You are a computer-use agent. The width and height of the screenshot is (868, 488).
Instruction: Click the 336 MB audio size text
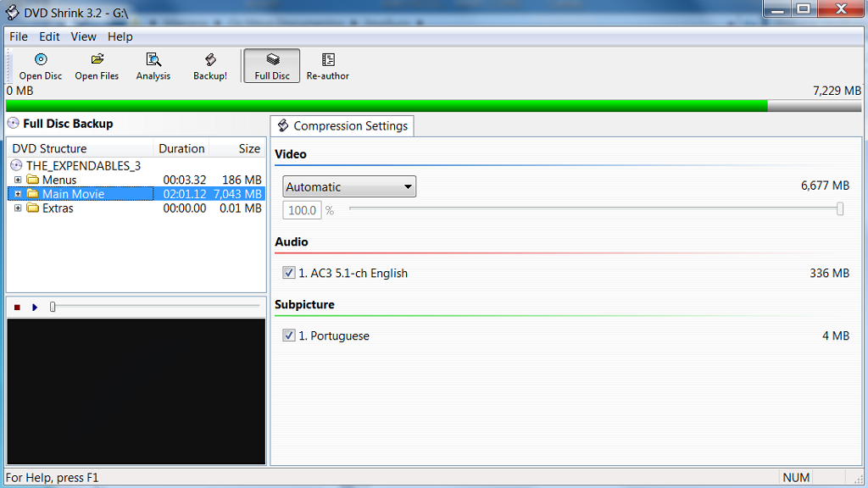(829, 273)
